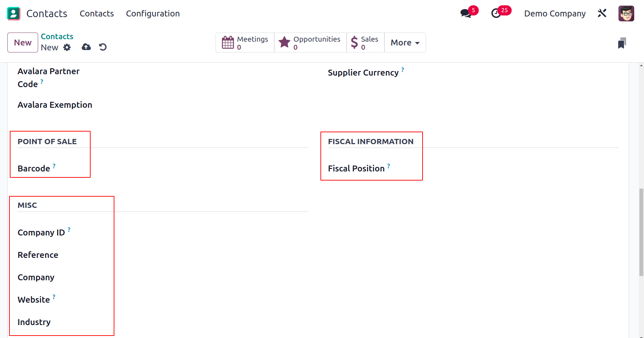Open the Opportunities stat button
Image resolution: width=644 pixels, height=338 pixels.
(310, 43)
